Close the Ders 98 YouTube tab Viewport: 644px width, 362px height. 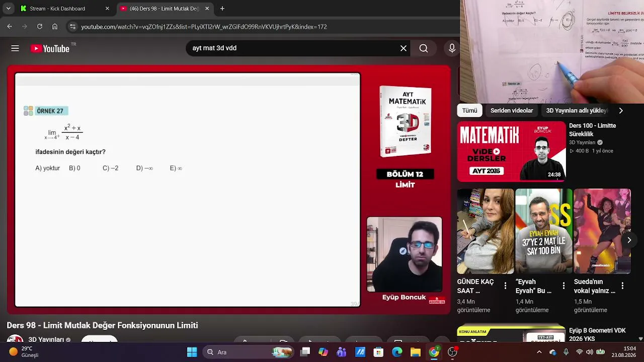tap(207, 9)
